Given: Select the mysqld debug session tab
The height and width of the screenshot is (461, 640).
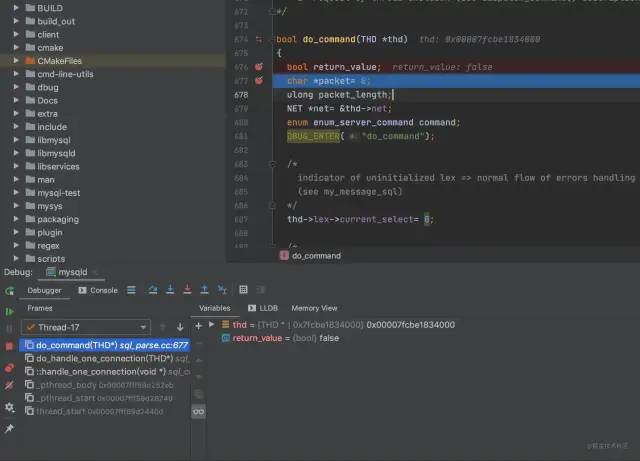Looking at the screenshot, I should [67, 272].
